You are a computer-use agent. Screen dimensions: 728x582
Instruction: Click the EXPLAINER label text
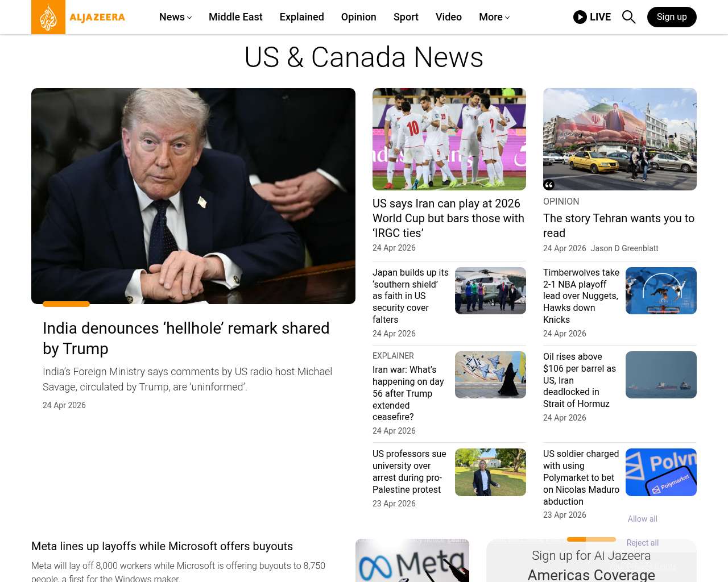click(393, 356)
